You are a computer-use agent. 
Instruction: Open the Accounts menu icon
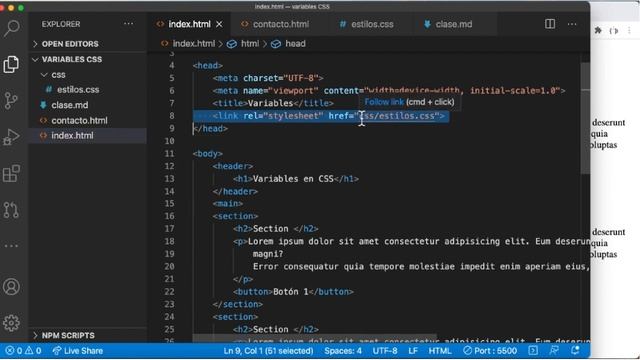(11, 287)
